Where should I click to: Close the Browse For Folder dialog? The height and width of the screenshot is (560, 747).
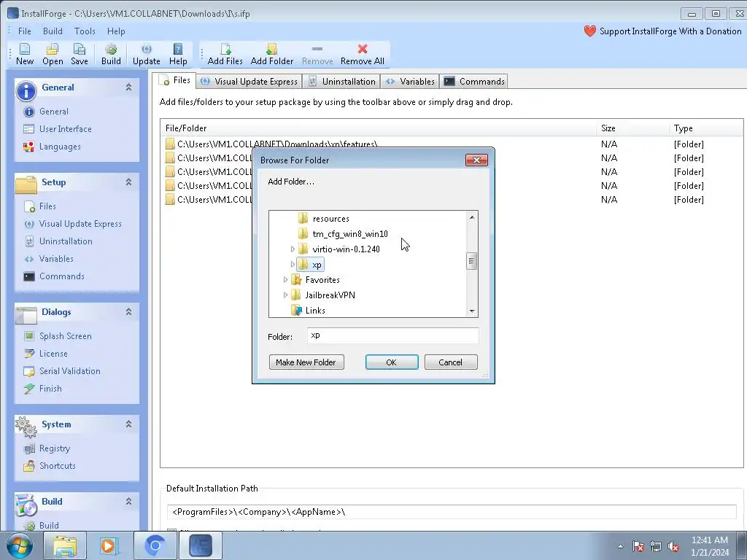(x=476, y=160)
